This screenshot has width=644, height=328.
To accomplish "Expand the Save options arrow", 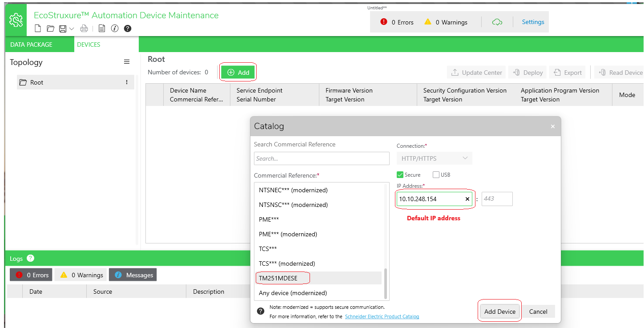I will 72,29.
